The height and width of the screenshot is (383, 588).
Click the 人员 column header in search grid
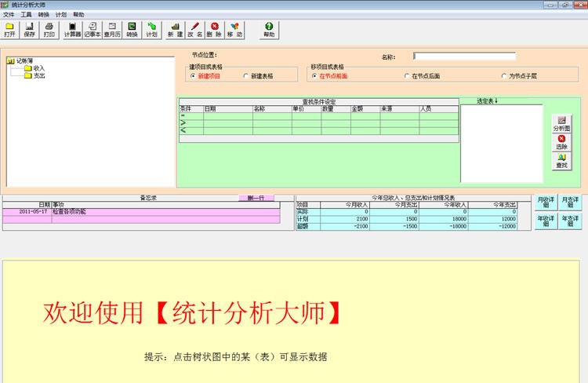pyautogui.click(x=439, y=109)
